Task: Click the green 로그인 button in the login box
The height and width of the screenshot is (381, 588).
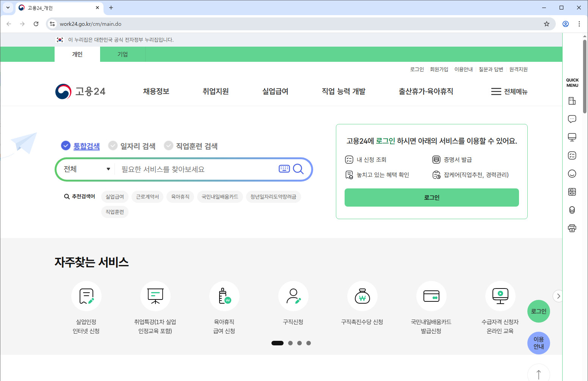Action: [x=432, y=198]
